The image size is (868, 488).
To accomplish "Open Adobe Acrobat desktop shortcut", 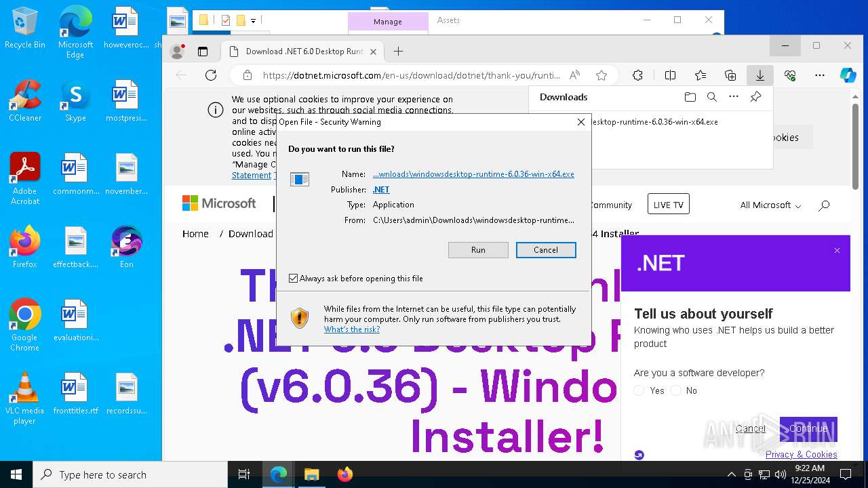I will pos(25,178).
